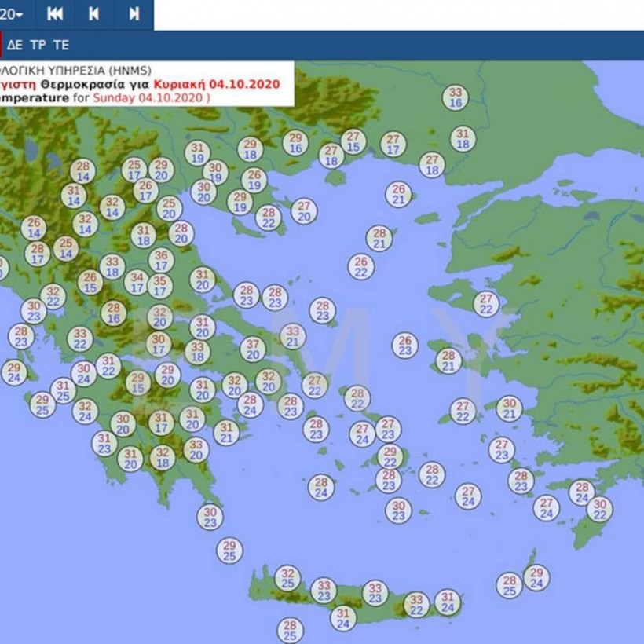
Task: Go to the previous map frame
Action: coord(94,14)
